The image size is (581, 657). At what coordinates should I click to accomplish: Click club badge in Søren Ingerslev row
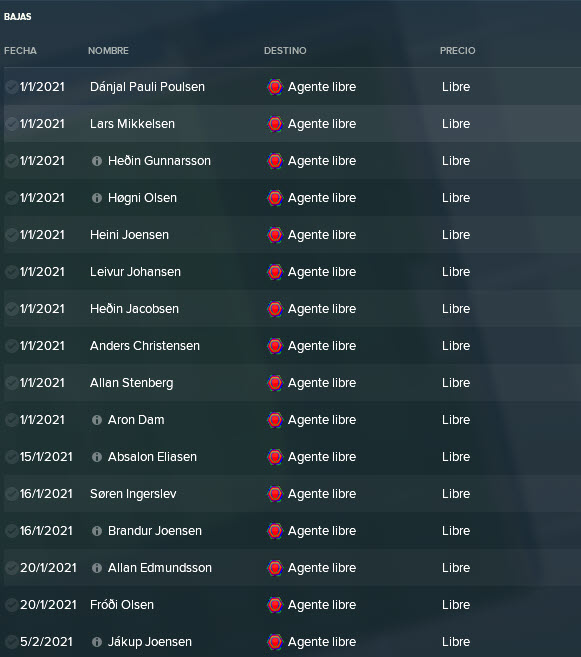pyautogui.click(x=275, y=494)
